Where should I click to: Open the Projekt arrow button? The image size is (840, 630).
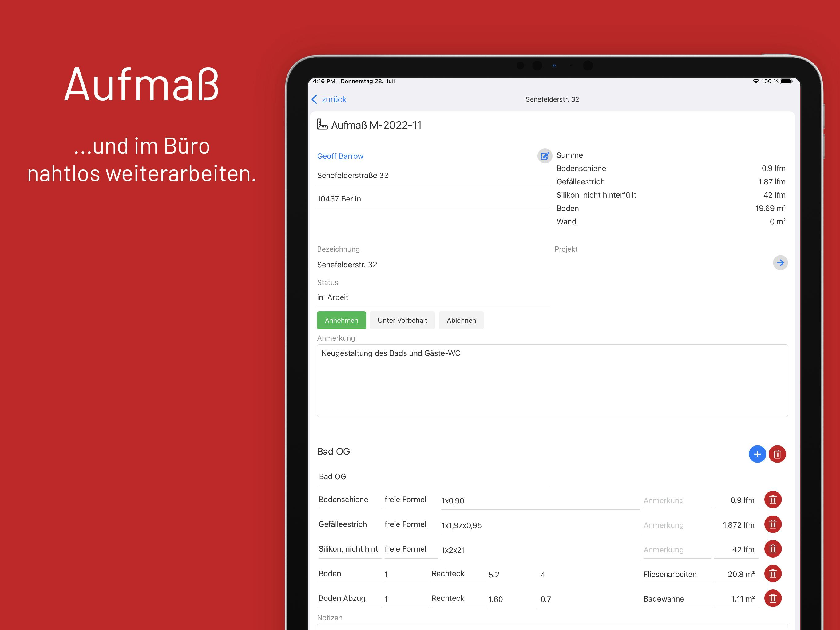point(780,263)
